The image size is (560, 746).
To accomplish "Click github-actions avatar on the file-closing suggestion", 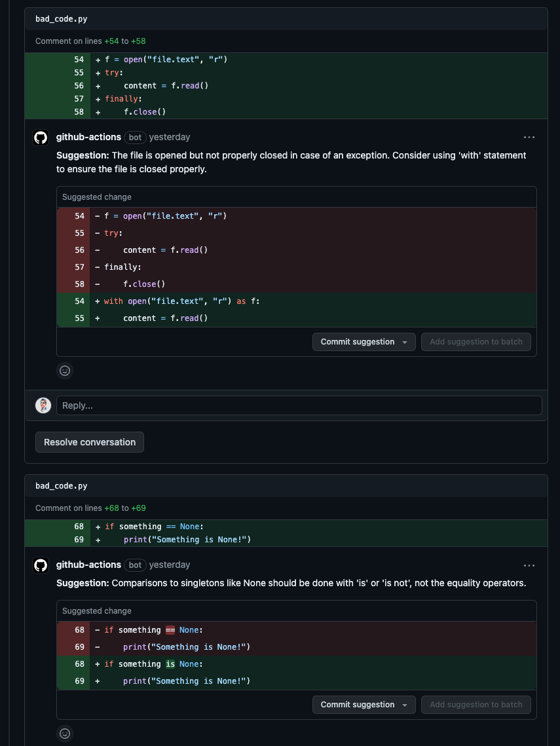I will click(x=41, y=138).
